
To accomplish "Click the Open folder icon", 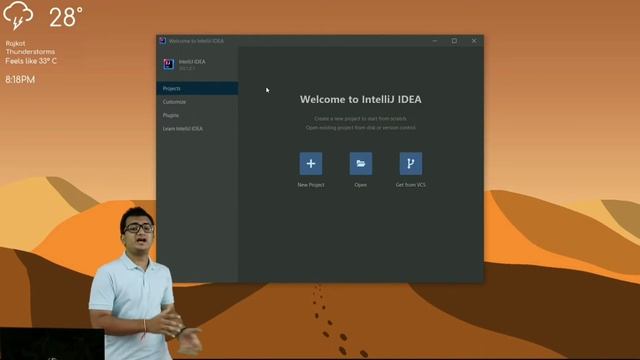I will pyautogui.click(x=361, y=164).
